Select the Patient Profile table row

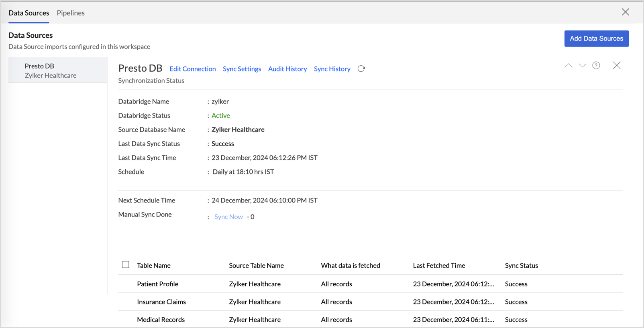click(371, 284)
